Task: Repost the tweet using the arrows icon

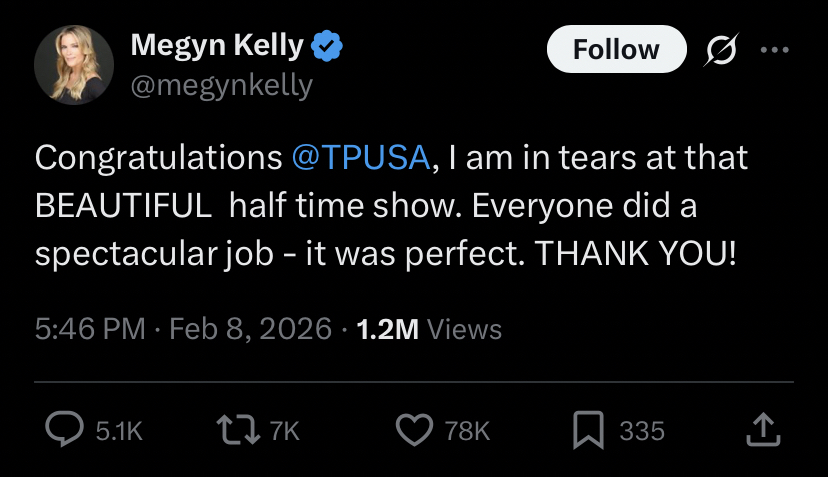Action: point(236,430)
